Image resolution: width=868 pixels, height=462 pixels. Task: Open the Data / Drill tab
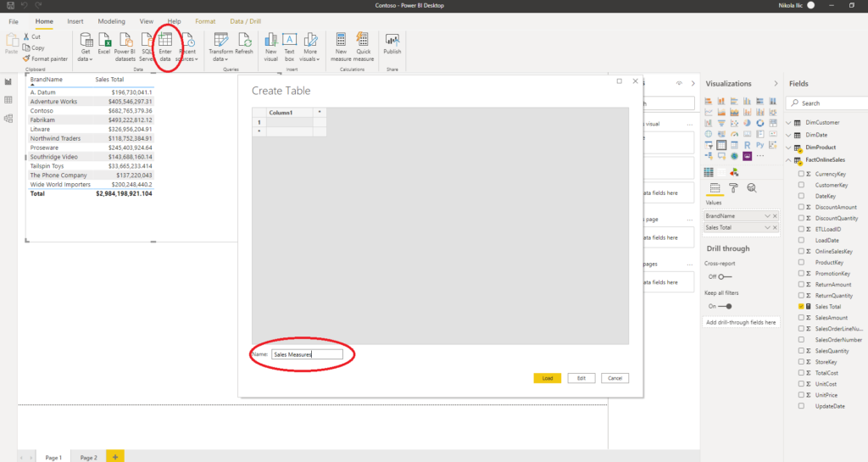(245, 21)
